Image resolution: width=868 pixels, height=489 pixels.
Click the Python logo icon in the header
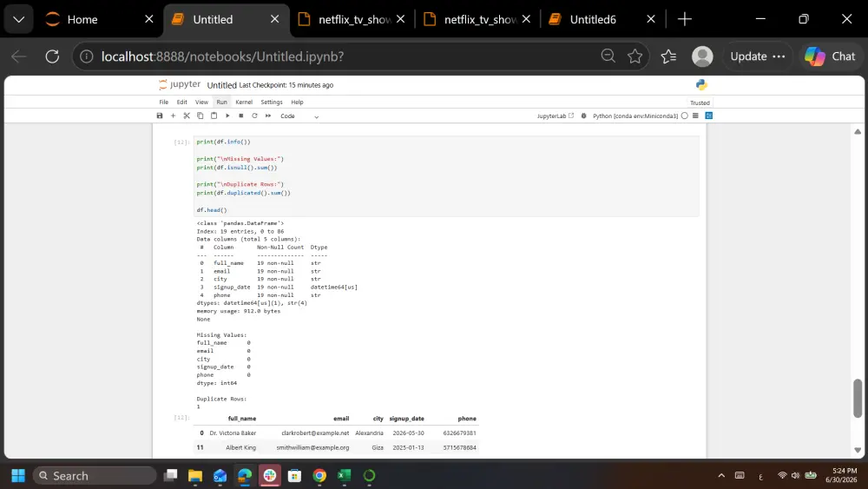click(x=701, y=85)
